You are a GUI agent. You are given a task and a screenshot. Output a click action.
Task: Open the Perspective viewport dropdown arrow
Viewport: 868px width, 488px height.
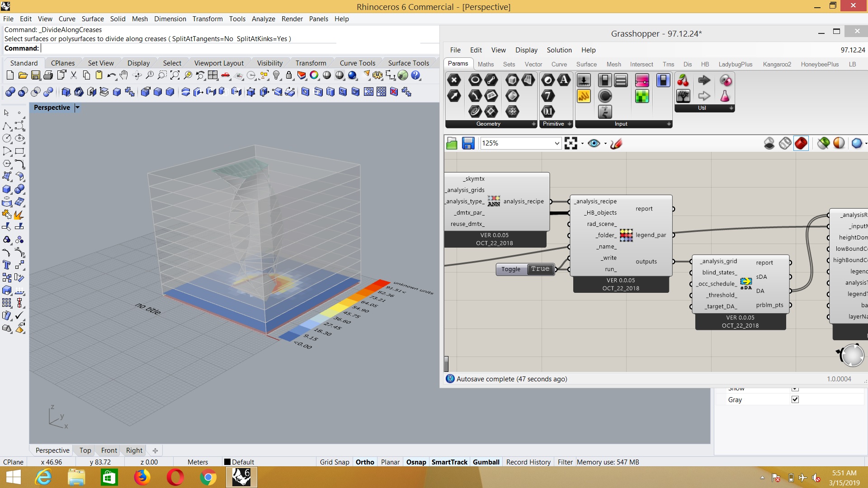click(77, 108)
